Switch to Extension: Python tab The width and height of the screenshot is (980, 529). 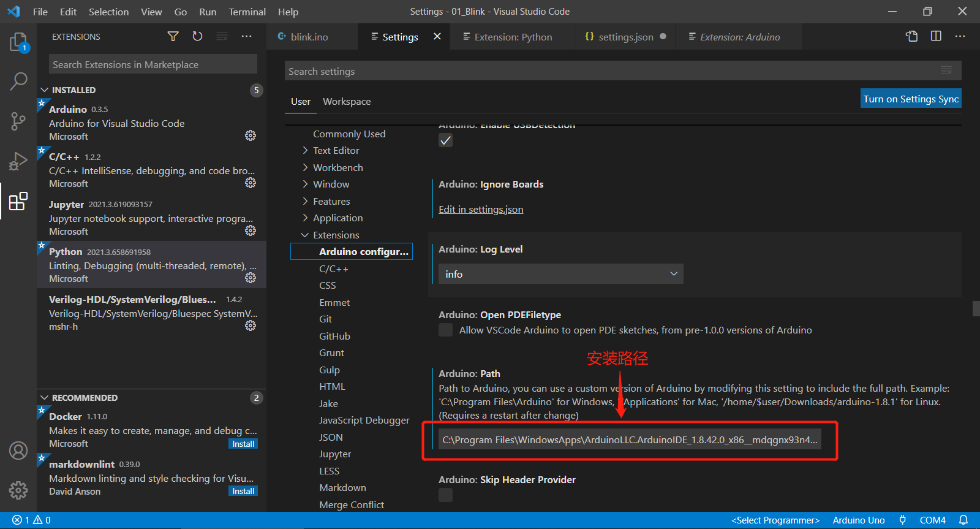pos(513,37)
